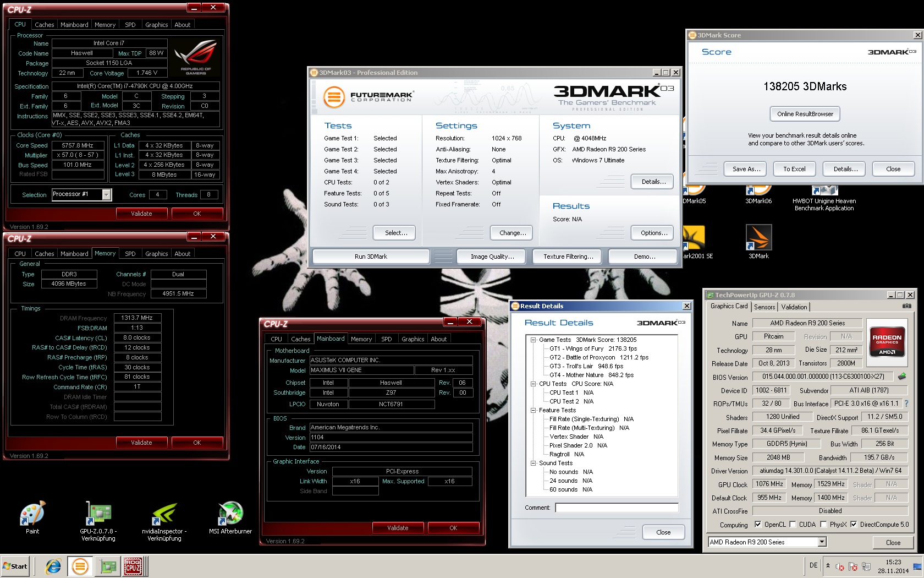This screenshot has height=578, width=924.
Task: Click the Run 3DMark button
Action: [x=371, y=257]
